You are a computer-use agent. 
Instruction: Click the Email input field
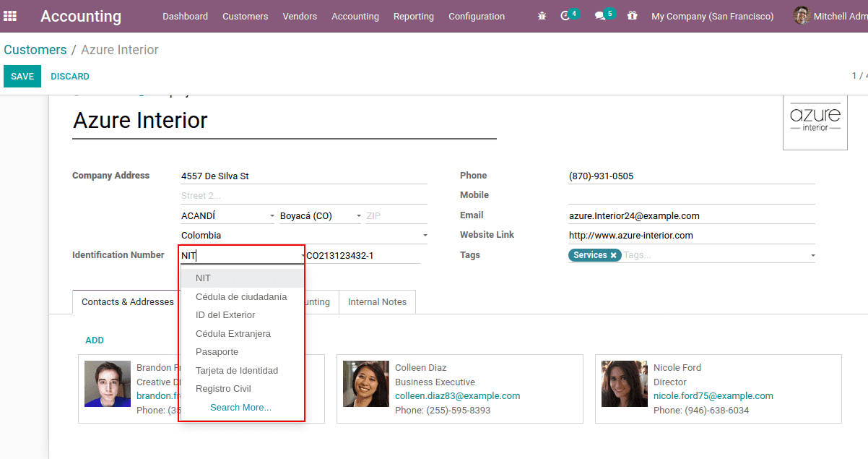coord(692,215)
